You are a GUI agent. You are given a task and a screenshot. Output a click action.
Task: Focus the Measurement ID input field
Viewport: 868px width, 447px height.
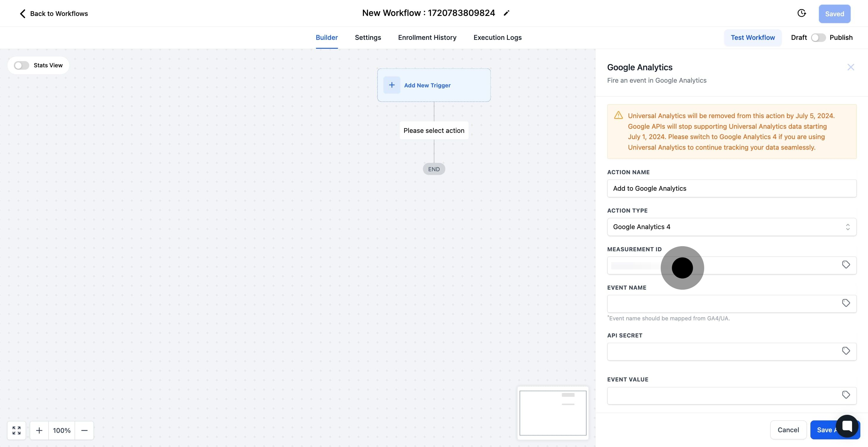click(x=732, y=265)
